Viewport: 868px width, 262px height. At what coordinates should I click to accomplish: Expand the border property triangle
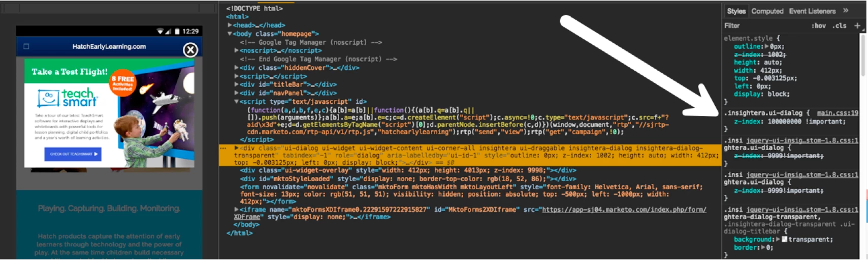click(x=763, y=247)
